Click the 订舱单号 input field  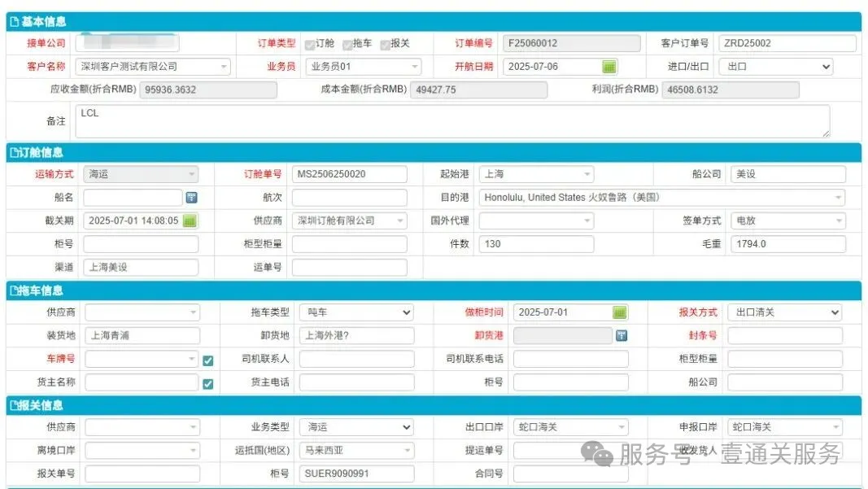349,174
